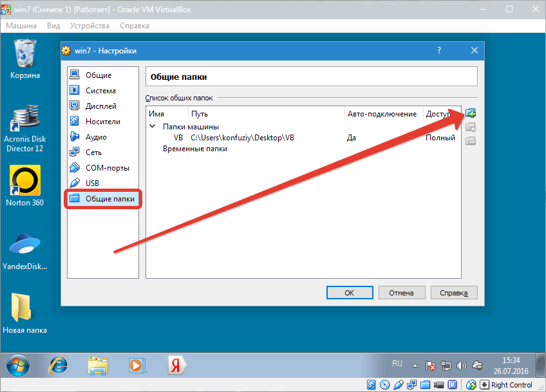The width and height of the screenshot is (546, 392).
Task: Select the VB shared folder row
Action: [303, 138]
